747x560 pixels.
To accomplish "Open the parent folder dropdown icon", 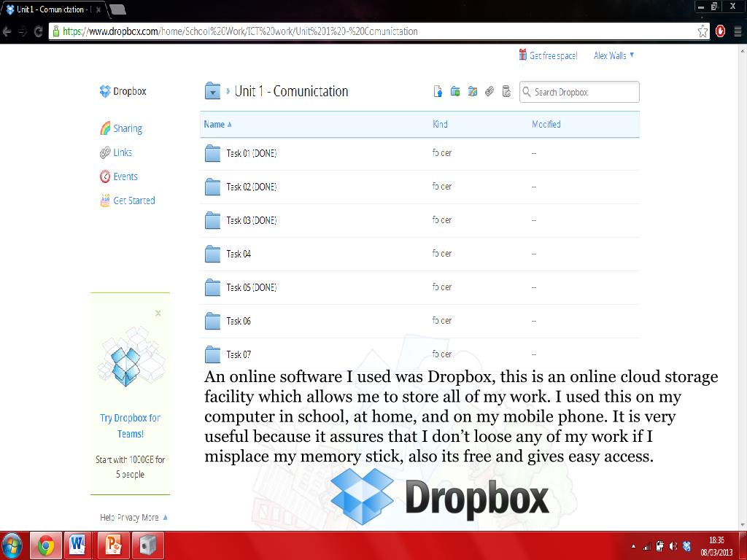I will pyautogui.click(x=212, y=91).
